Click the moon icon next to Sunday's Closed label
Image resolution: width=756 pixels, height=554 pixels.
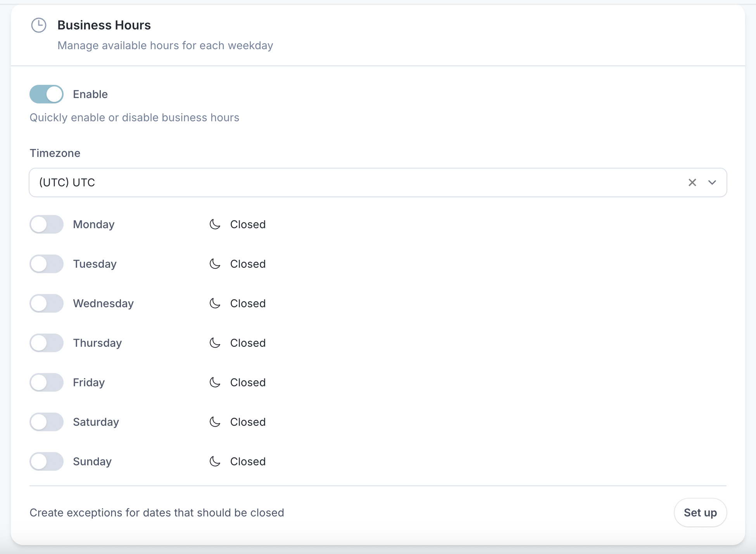click(215, 461)
